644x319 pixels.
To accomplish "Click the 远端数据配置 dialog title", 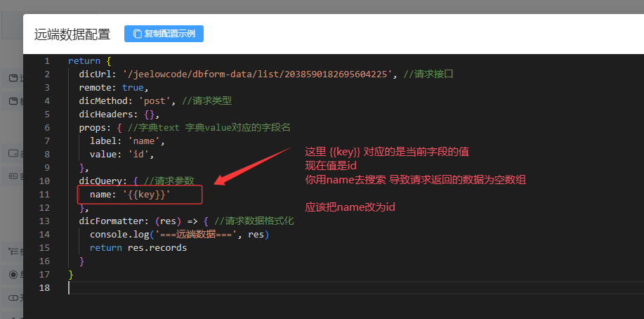I will pyautogui.click(x=72, y=34).
